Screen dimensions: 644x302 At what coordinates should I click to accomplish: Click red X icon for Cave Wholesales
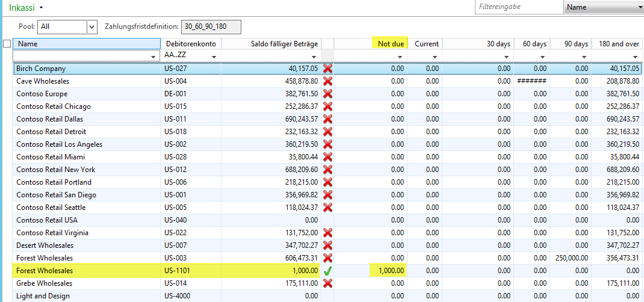pos(327,81)
